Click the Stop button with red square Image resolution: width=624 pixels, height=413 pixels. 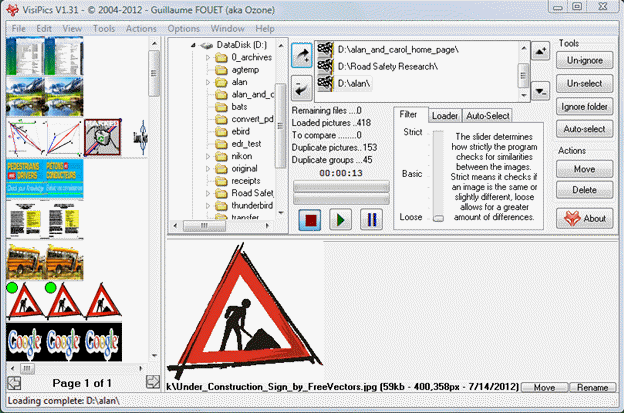click(x=309, y=218)
